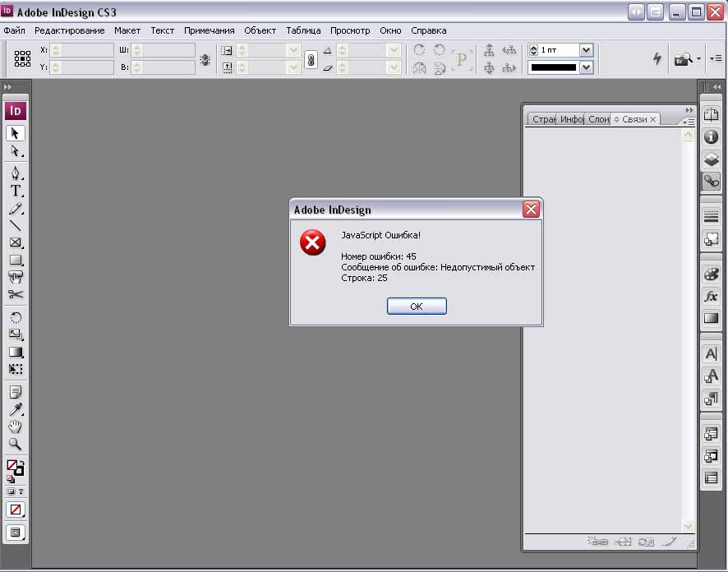Collapse the right dock double-arrow
728x572 pixels.
[x=717, y=87]
